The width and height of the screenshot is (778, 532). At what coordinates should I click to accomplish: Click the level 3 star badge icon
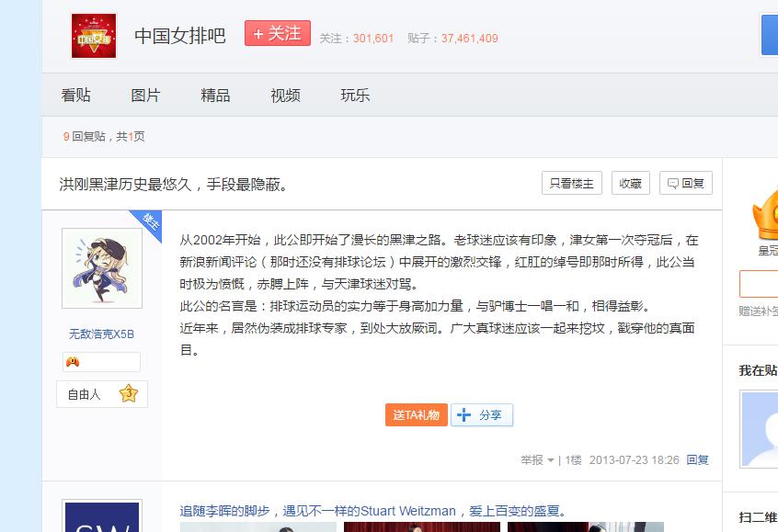coord(129,394)
